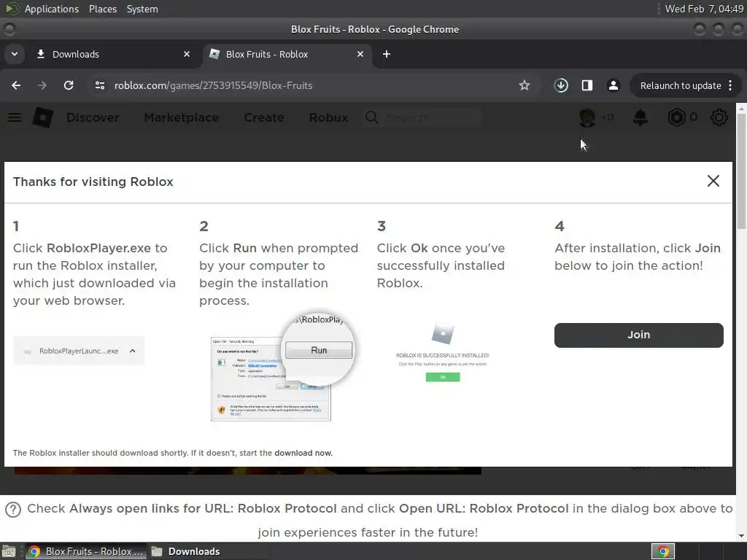747x560 pixels.
Task: Select the Blox Fruits - Roblox tab
Action: (286, 54)
